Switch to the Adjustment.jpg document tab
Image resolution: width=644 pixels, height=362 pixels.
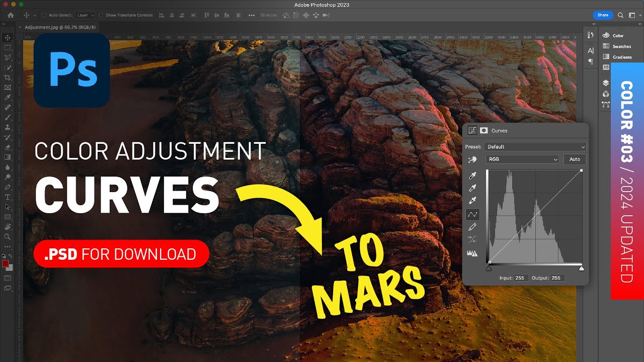(x=60, y=27)
